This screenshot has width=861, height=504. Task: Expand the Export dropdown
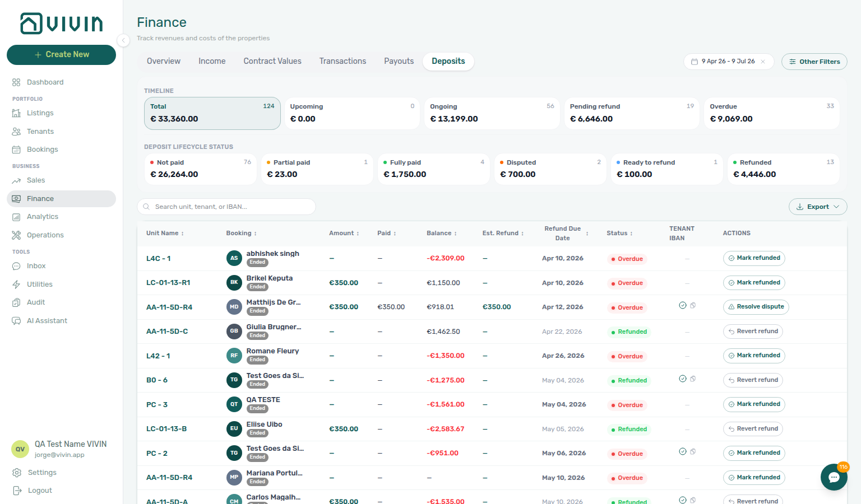[x=818, y=207]
